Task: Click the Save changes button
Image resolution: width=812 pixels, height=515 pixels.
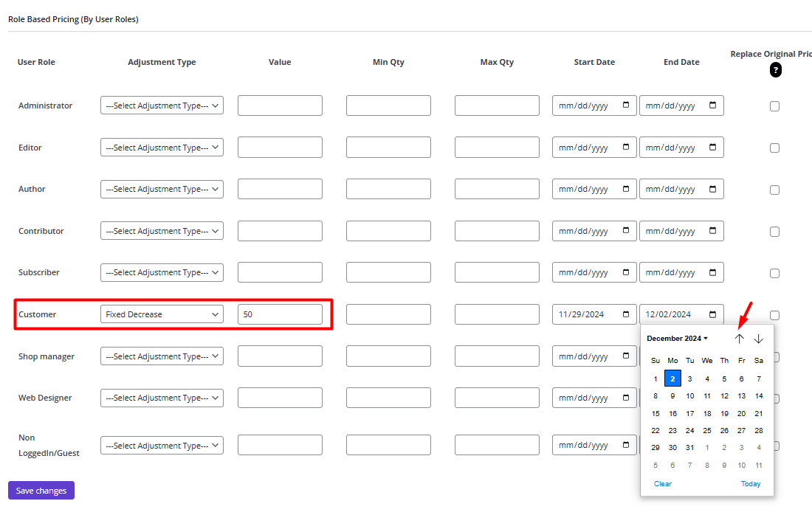Action: (41, 491)
